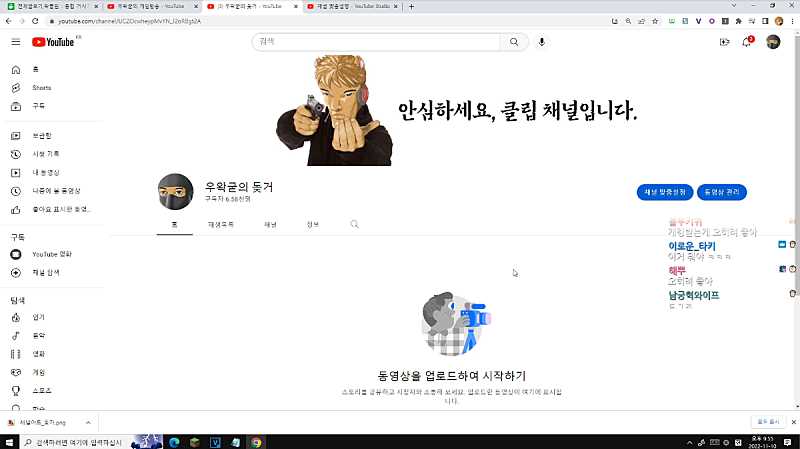Open Chrome from taskbar

point(256,442)
